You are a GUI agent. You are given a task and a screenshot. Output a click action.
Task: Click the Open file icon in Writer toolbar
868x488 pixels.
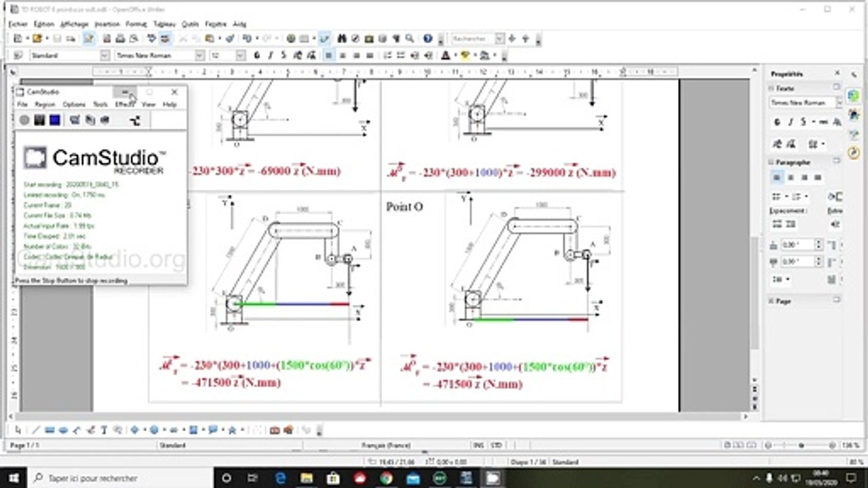pyautogui.click(x=37, y=39)
